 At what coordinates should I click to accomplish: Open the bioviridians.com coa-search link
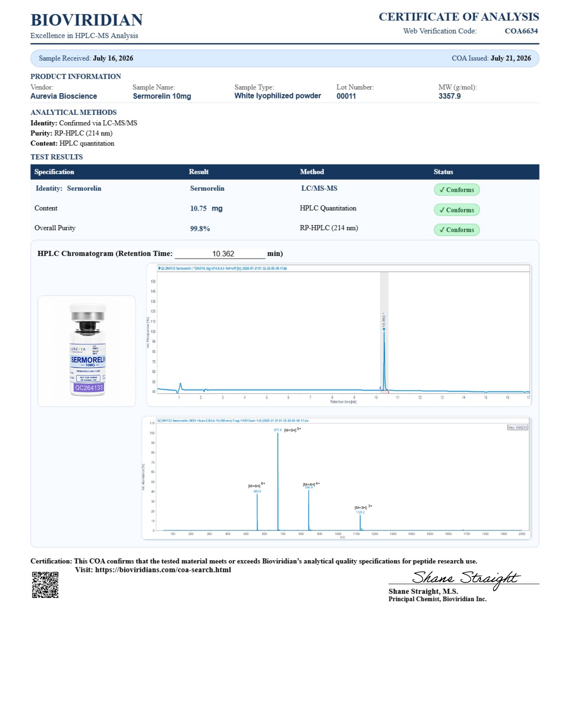point(163,570)
